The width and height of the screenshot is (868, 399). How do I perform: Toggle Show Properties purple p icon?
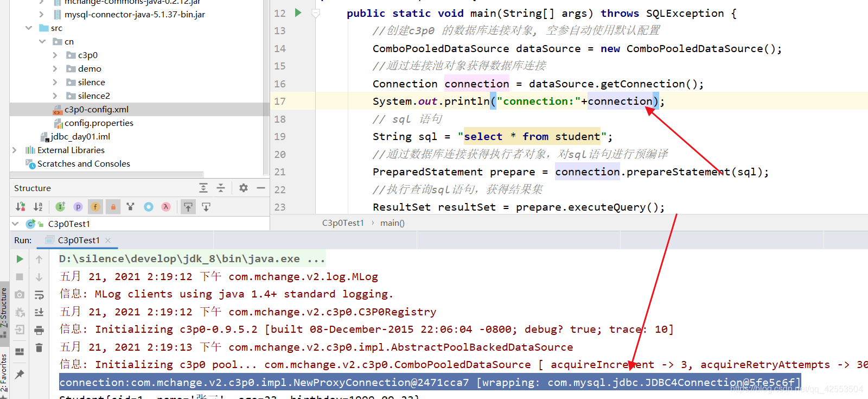click(78, 207)
